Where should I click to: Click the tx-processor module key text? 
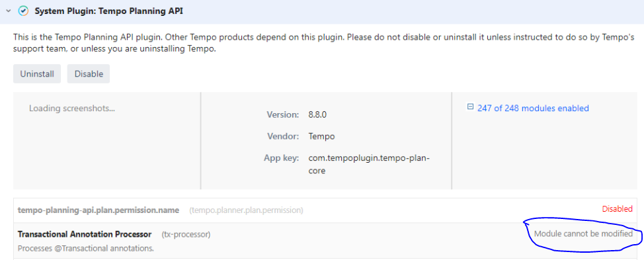[186, 235]
